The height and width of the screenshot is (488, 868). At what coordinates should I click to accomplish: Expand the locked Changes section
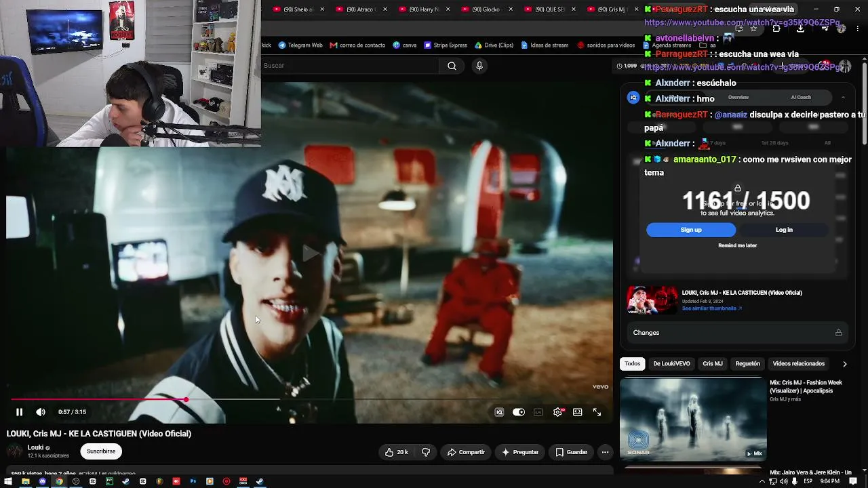737,333
